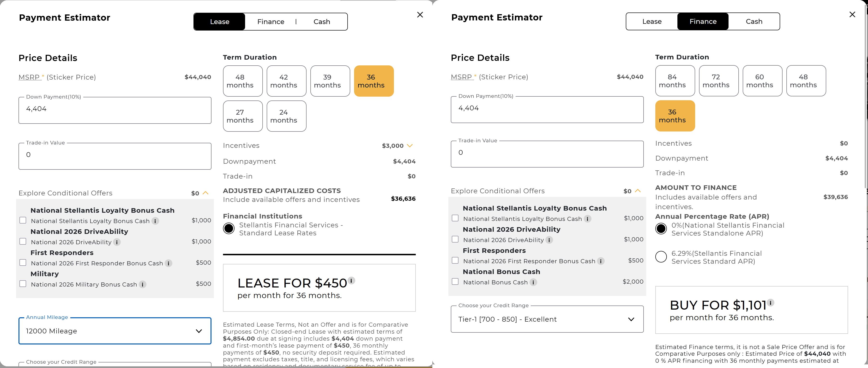Enable the National Bonus Cash $2,000 checkbox
868x368 pixels.
(x=455, y=282)
